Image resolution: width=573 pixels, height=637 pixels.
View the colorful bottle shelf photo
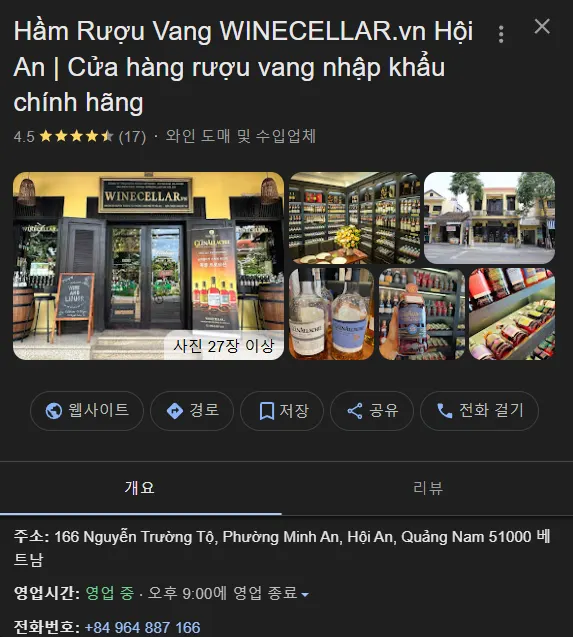pyautogui.click(x=512, y=314)
